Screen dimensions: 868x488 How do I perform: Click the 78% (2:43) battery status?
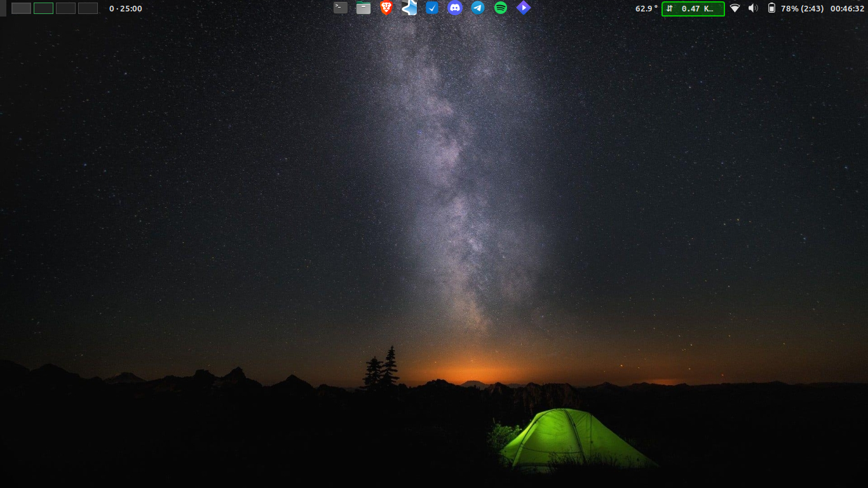[803, 8]
